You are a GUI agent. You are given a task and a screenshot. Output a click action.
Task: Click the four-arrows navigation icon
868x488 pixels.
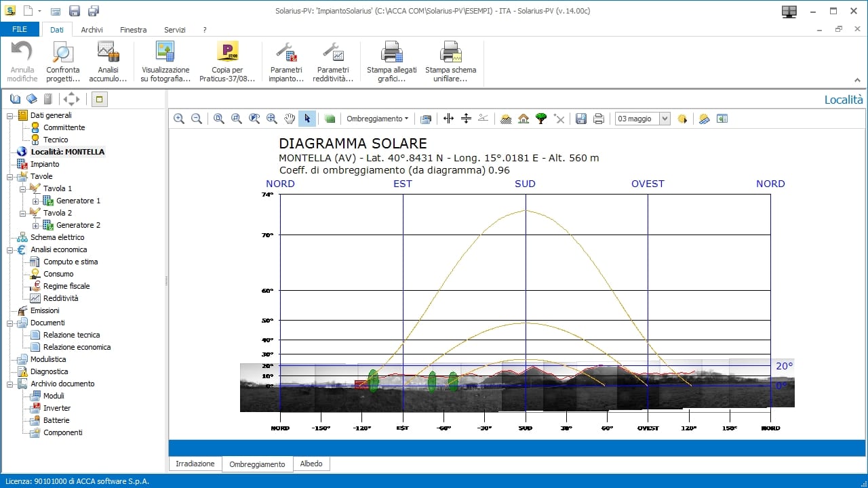point(71,99)
